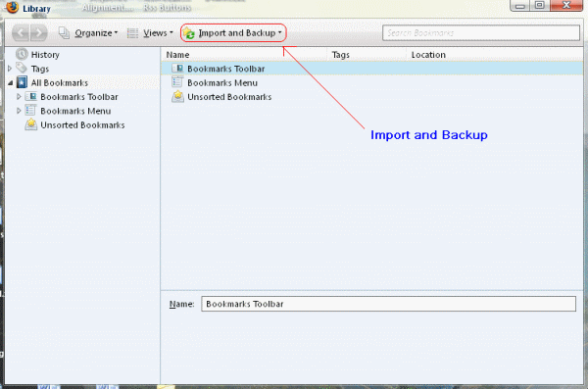Screen dimensions: 588x389
Task: Click the Unsorted Bookmarks icon in the list
Action: point(177,96)
